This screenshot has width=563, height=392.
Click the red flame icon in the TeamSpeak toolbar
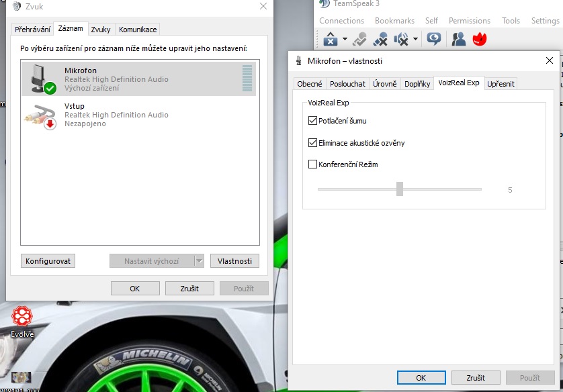(x=479, y=39)
